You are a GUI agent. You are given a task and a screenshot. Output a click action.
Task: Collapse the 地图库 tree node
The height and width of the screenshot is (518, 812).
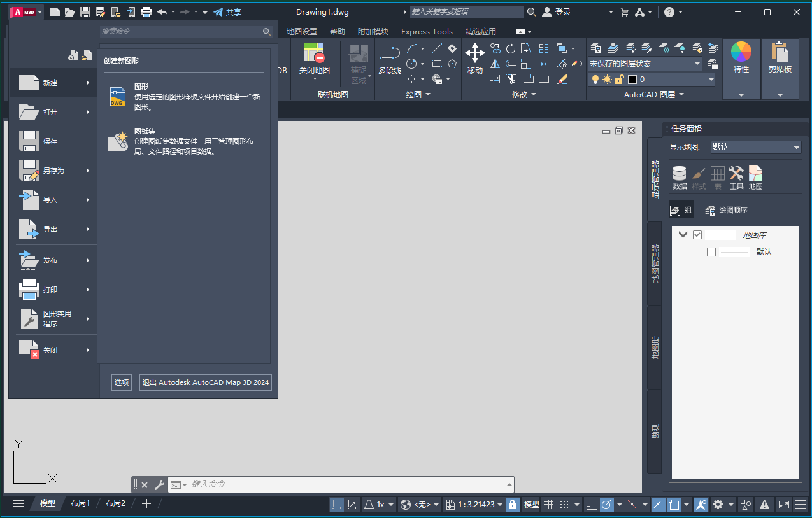682,234
